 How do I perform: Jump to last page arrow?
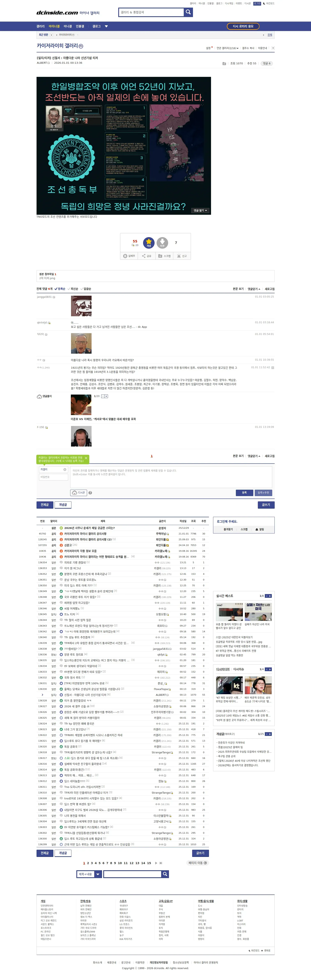(161, 863)
